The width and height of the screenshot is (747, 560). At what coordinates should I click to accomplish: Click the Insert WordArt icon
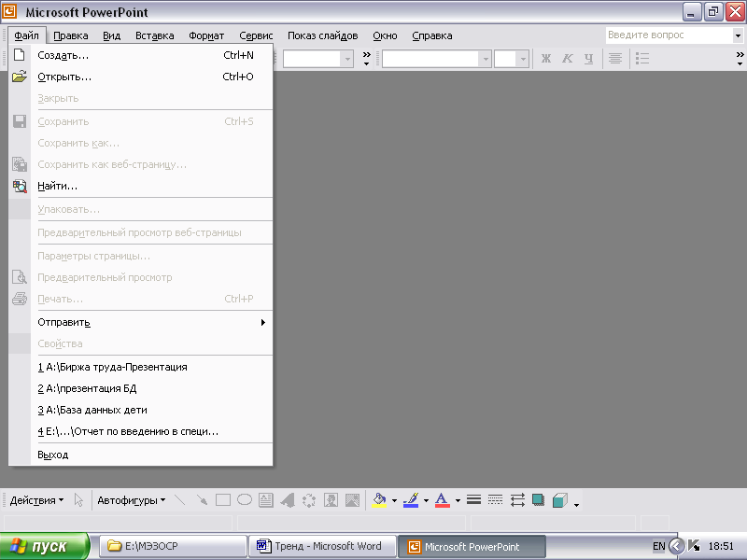pos(288,500)
